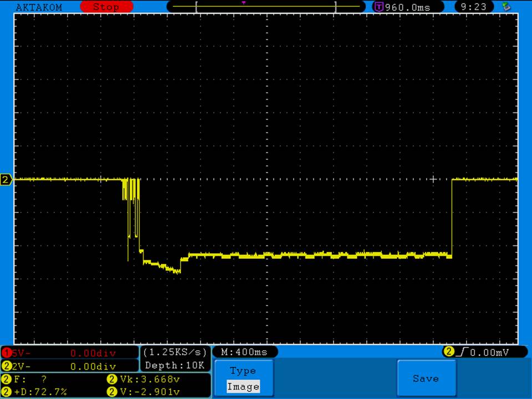Click the M:400ms timebase readout
Screen dimensions: 532x399
[x=244, y=352]
